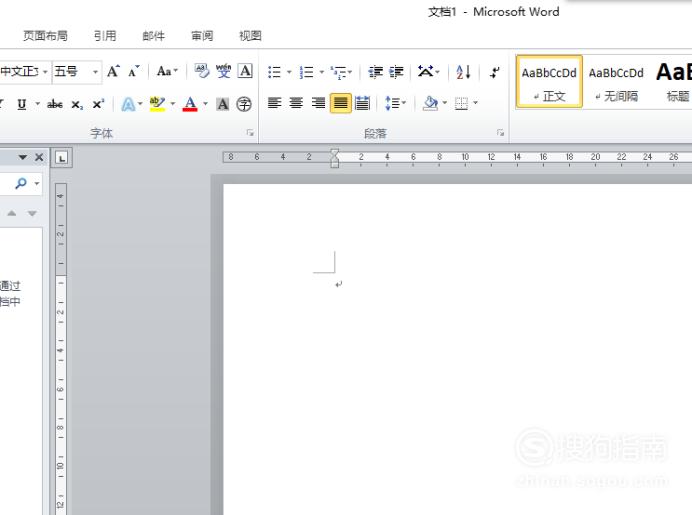
Task: Click Decrease Indent icon
Action: click(376, 72)
